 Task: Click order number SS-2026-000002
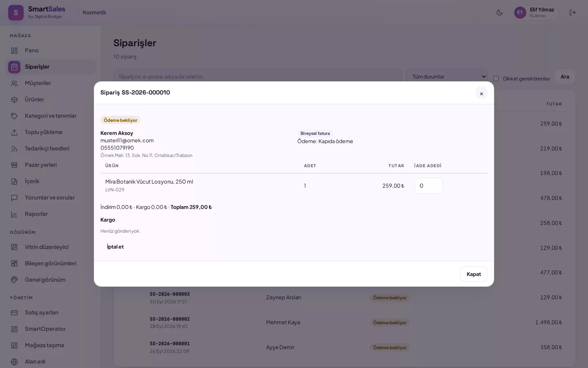(169, 319)
